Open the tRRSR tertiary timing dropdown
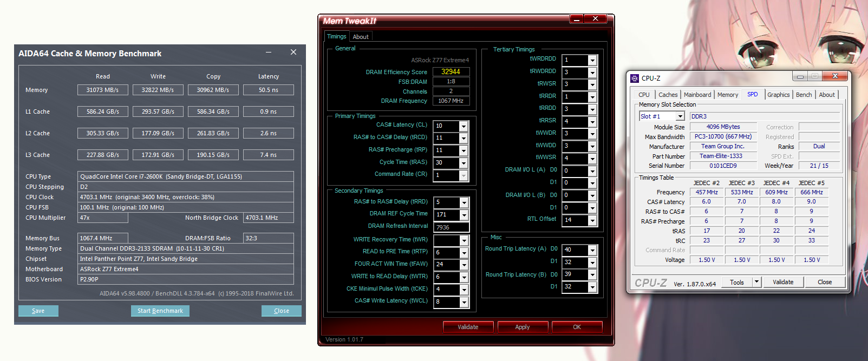The width and height of the screenshot is (868, 361). (x=592, y=122)
